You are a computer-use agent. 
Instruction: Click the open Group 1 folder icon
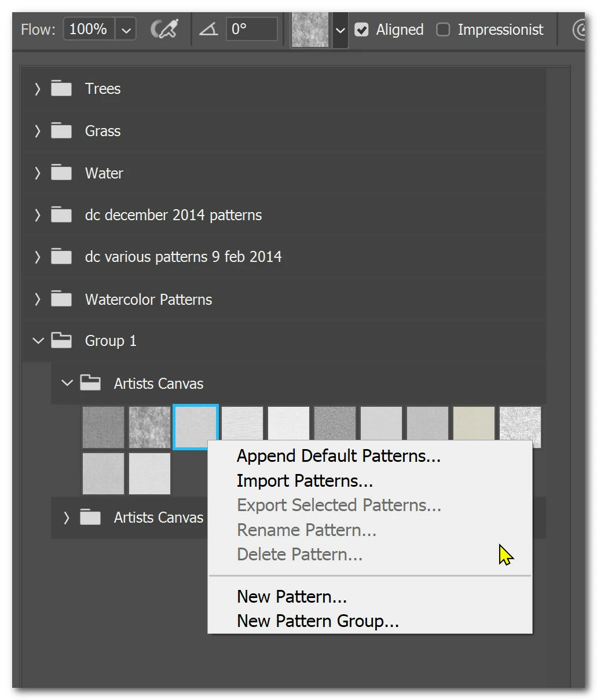[61, 341]
